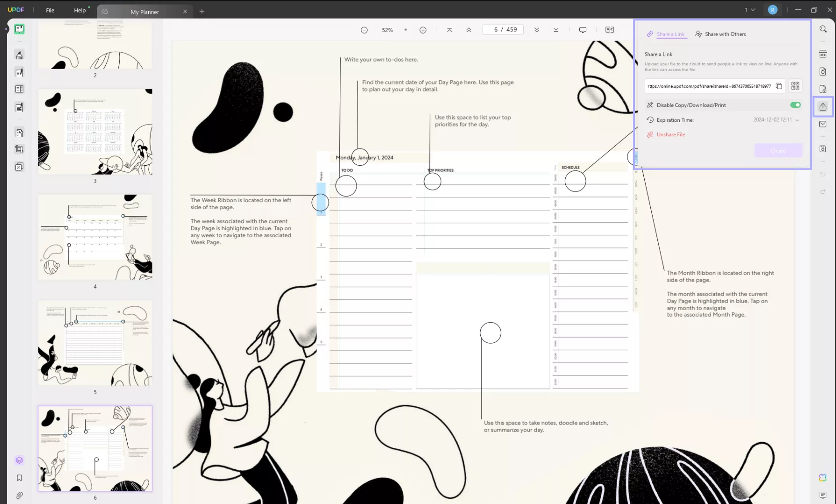Click the zoom out minus icon
Screen dimensions: 836x504
[x=364, y=30]
